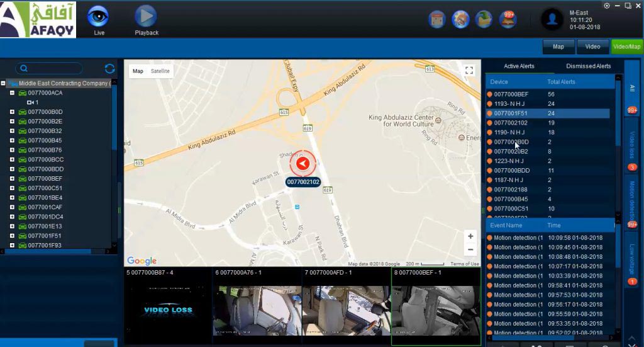Select video feed 8 0077000BEF - 1

pos(436,306)
